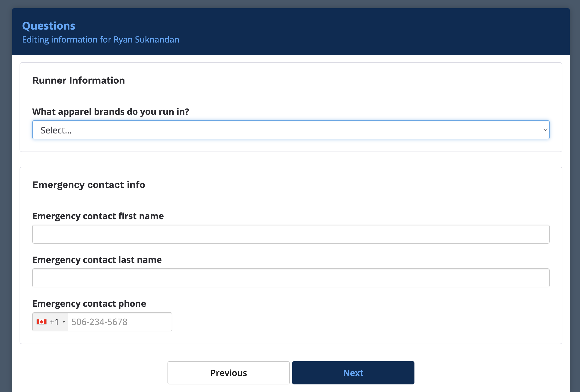Viewport: 580px width, 392px height.
Task: Click the small arrow beside +1
Action: coord(64,322)
